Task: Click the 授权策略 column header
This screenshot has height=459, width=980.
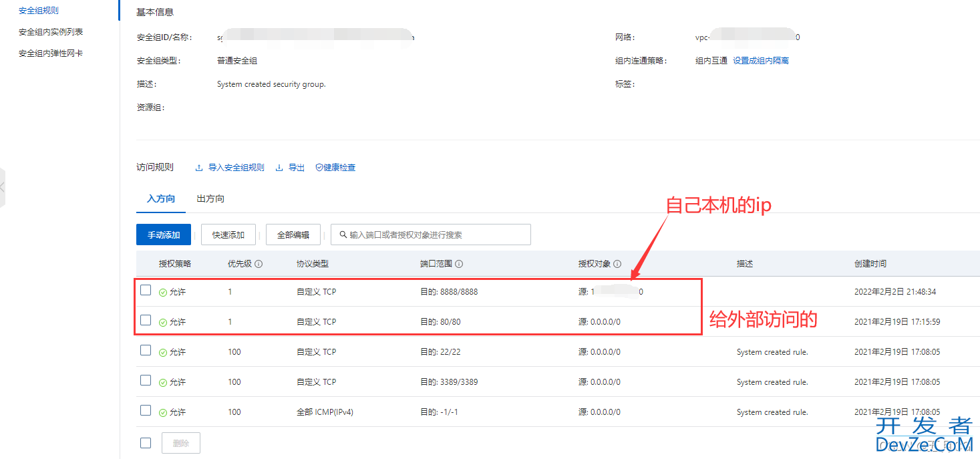Action: pos(175,264)
